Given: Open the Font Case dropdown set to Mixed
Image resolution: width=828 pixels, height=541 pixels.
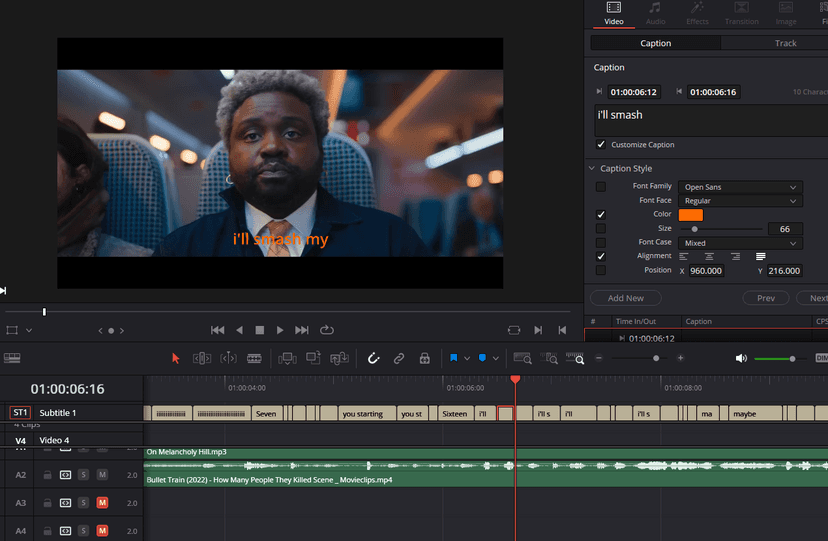Looking at the screenshot, I should [740, 243].
